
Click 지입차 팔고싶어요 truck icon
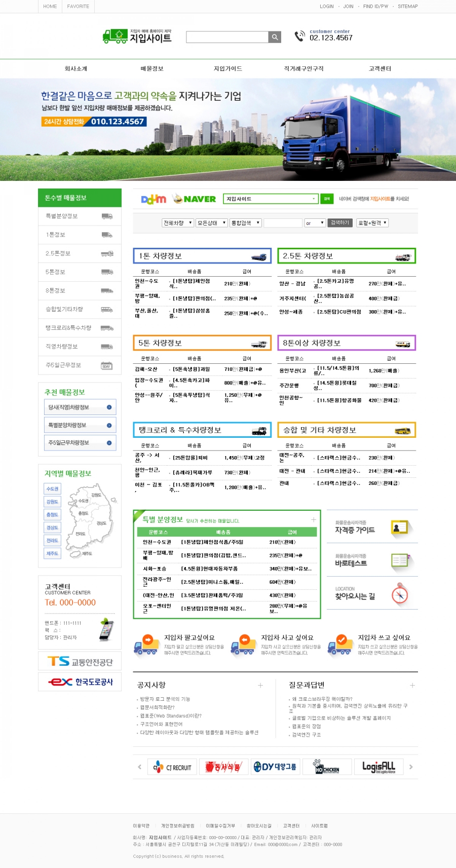coord(146,645)
